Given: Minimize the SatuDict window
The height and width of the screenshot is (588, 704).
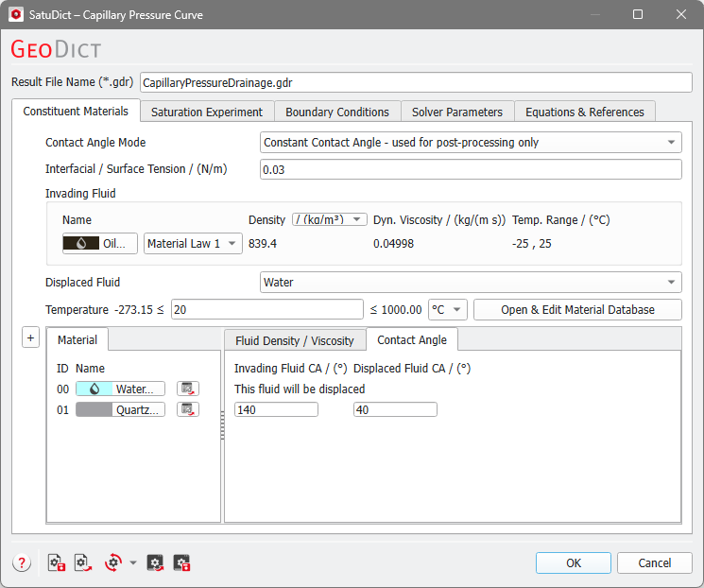Looking at the screenshot, I should 595,14.
